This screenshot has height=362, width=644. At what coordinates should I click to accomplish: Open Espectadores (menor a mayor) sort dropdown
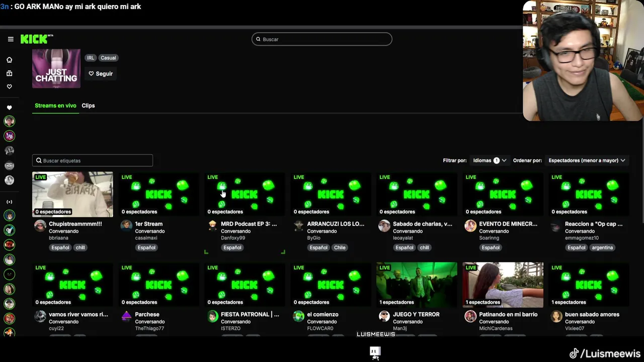587,160
